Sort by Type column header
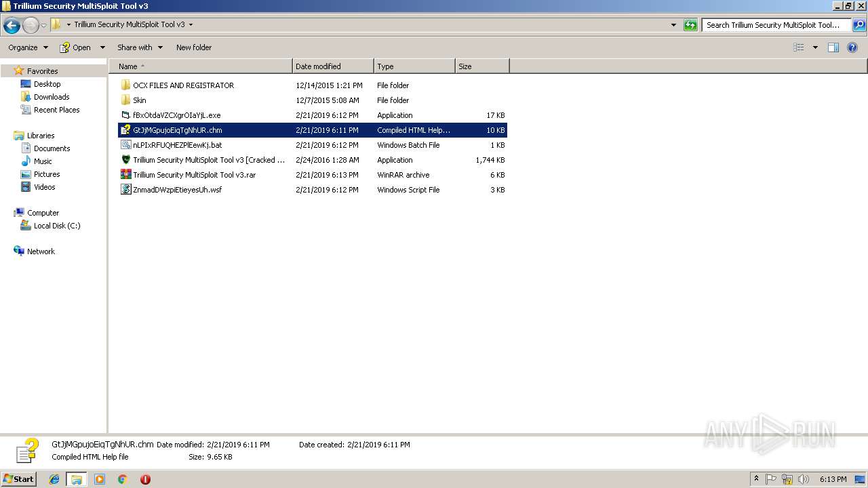The image size is (868, 488). click(414, 66)
